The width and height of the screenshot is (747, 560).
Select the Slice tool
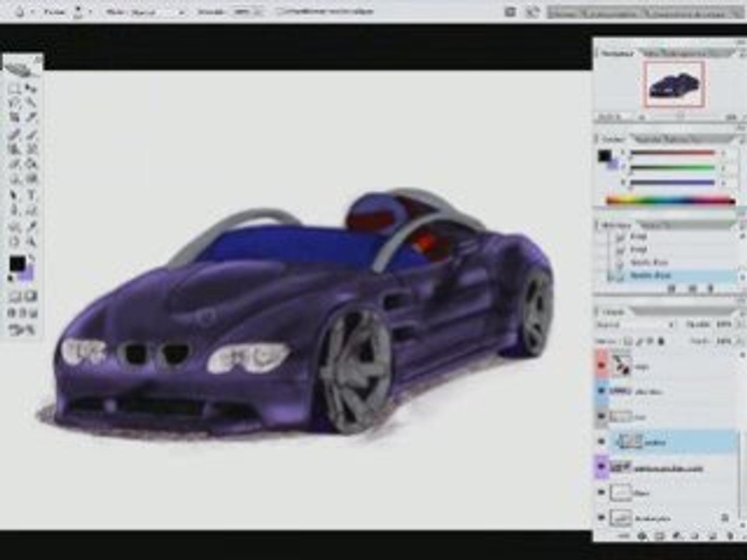31,117
